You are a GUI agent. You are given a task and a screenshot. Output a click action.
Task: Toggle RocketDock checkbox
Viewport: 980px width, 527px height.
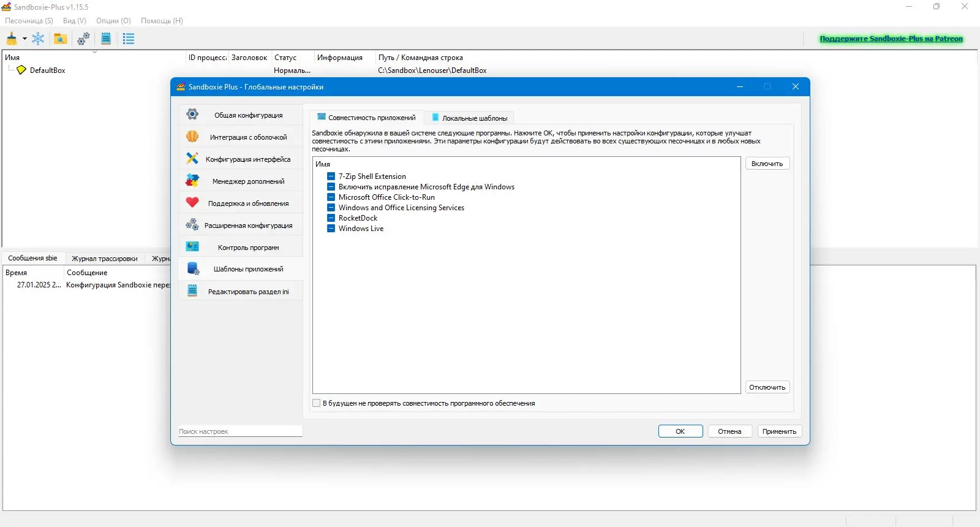tap(331, 218)
